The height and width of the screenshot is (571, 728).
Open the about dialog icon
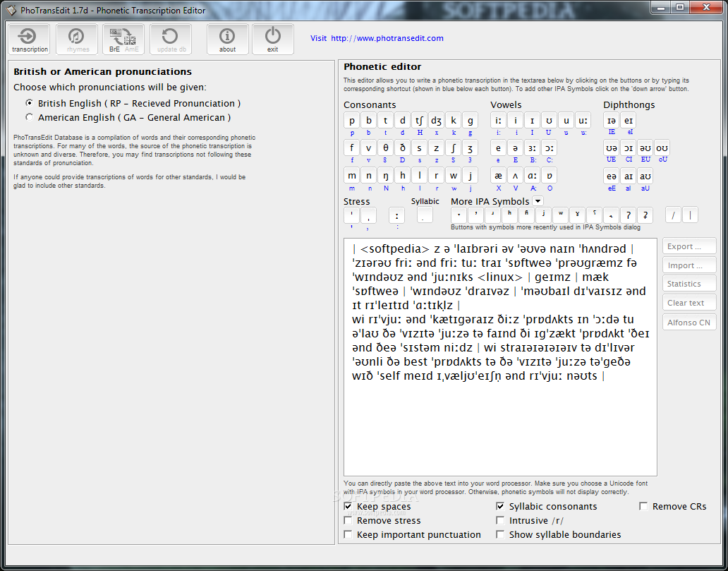coord(227,40)
